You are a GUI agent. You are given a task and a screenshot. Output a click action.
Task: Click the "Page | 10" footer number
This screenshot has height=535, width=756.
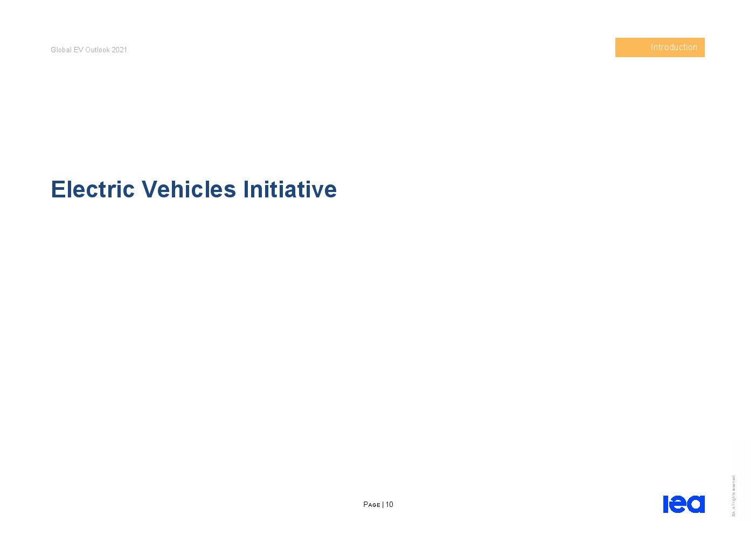378,504
